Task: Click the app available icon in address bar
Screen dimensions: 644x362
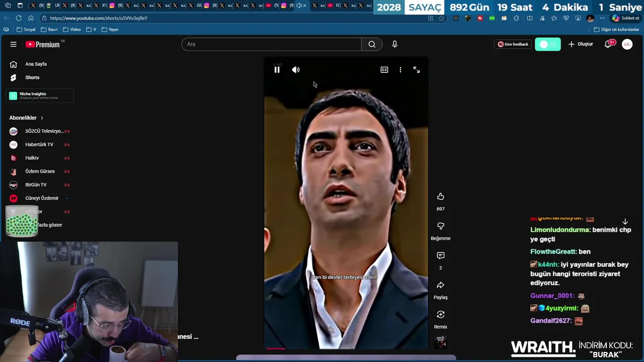Action: coord(430,18)
